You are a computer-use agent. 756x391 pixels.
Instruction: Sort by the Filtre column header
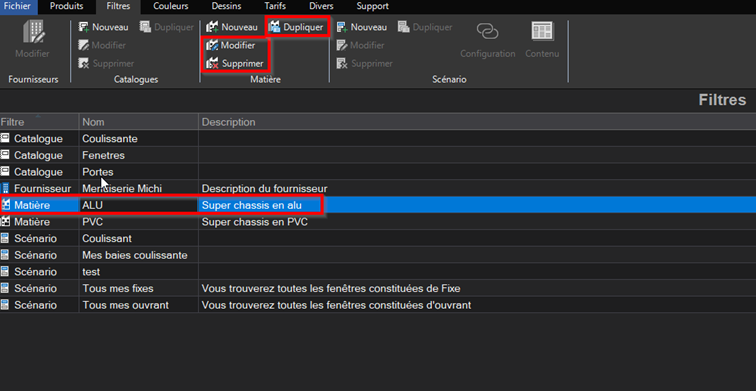click(x=39, y=122)
